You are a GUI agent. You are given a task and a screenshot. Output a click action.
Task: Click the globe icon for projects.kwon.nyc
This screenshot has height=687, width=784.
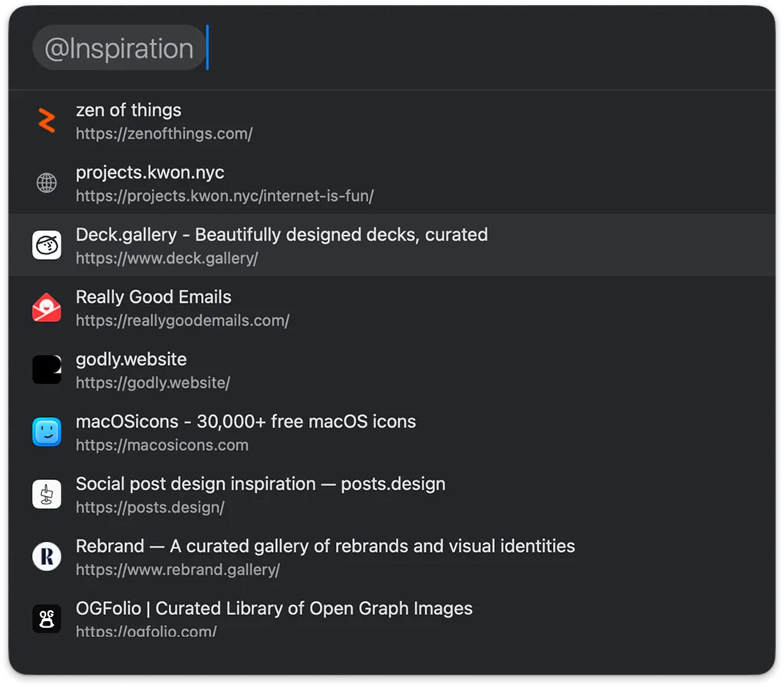[x=47, y=182]
